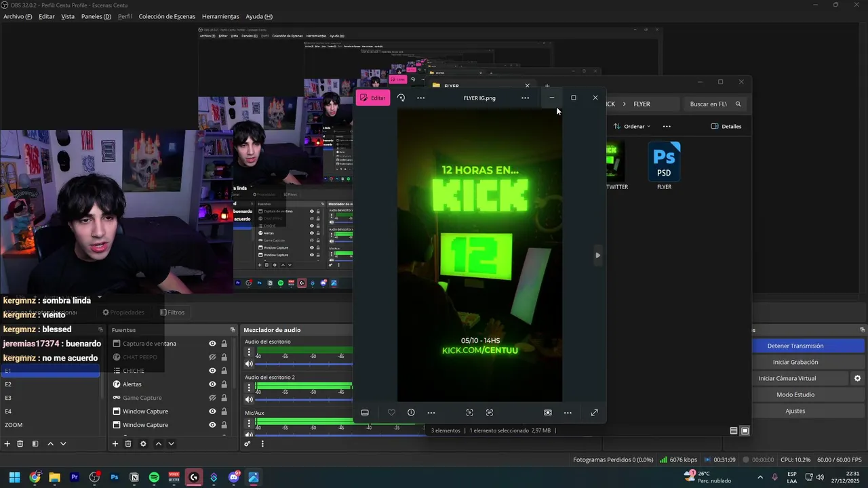Toggle filmstrip view in Photos viewer
This screenshot has width=868, height=488.
(365, 413)
